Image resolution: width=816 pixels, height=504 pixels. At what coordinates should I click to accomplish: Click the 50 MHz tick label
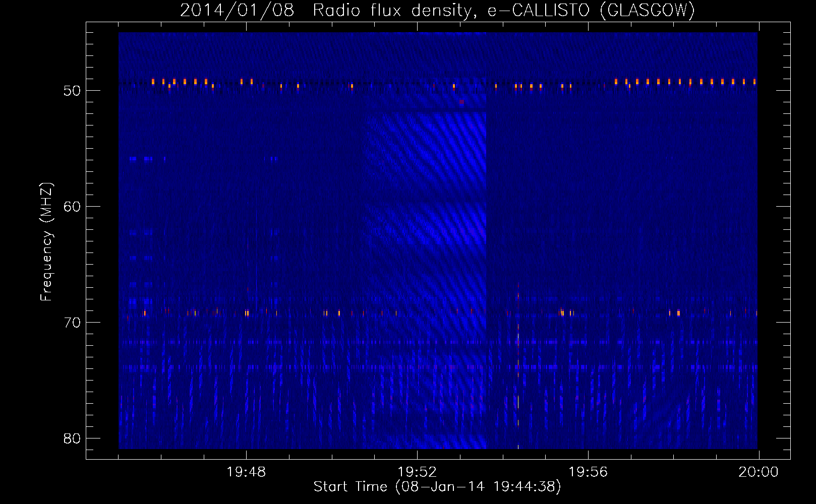72,91
